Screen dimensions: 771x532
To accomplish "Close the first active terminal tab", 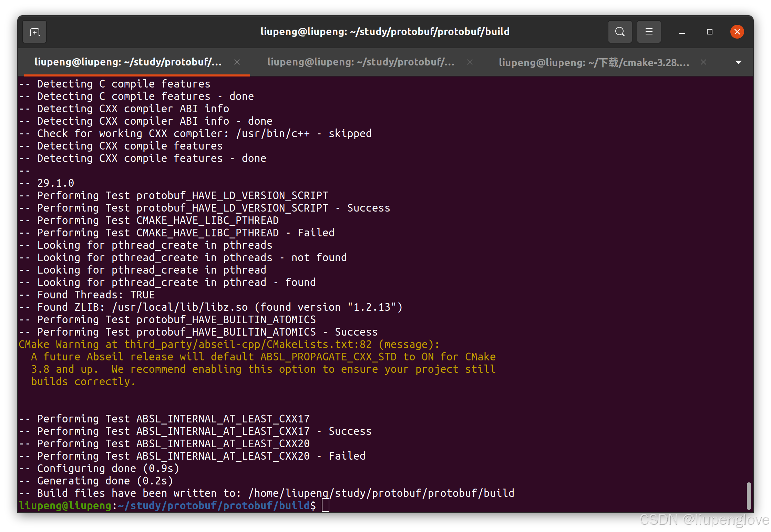I will 237,62.
